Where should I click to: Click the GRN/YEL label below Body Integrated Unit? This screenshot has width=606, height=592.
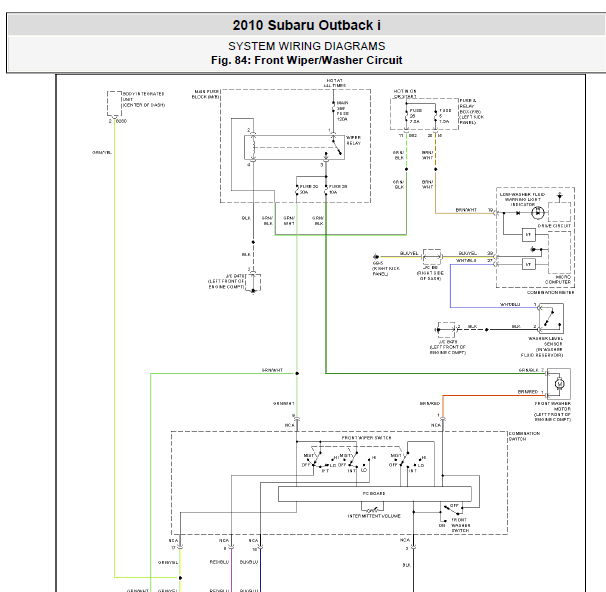102,152
